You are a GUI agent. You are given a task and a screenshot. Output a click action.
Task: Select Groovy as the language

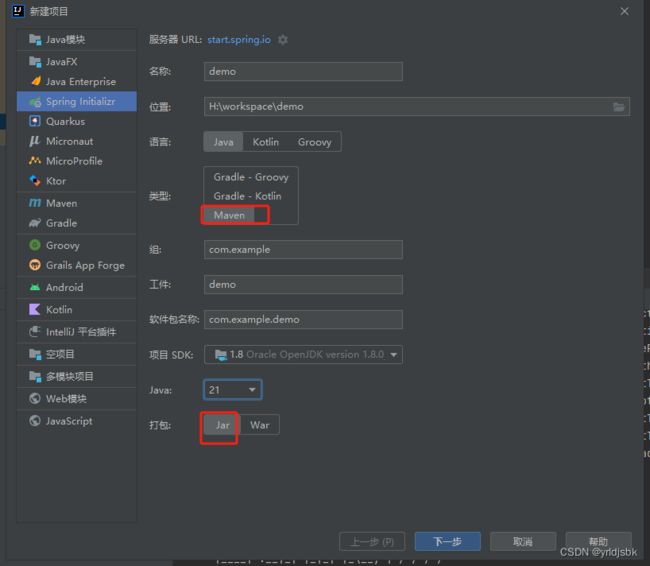315,142
